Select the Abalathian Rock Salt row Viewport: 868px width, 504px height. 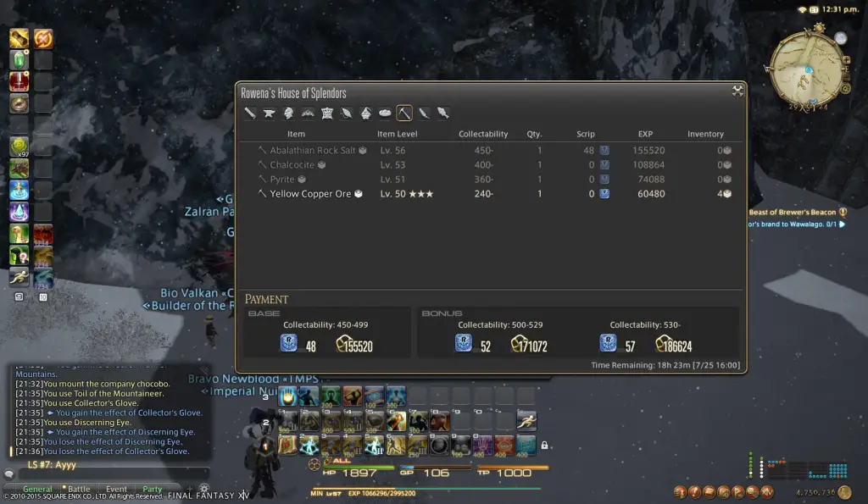492,150
